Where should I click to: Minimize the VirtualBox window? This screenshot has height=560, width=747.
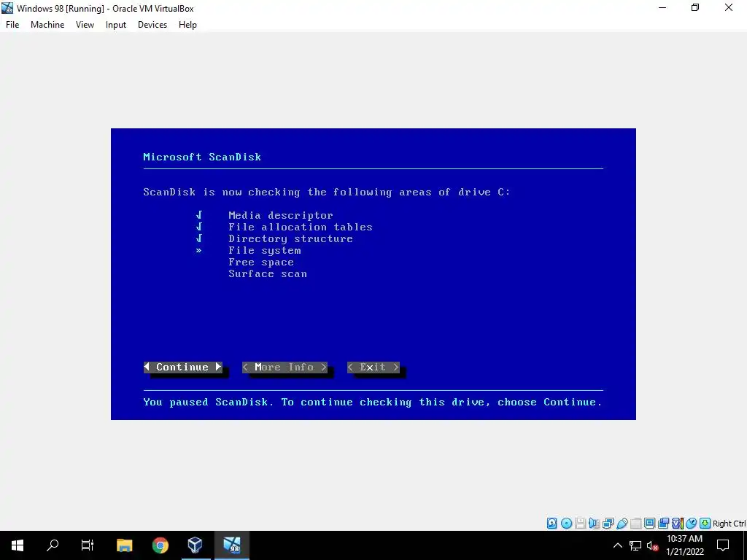(662, 8)
